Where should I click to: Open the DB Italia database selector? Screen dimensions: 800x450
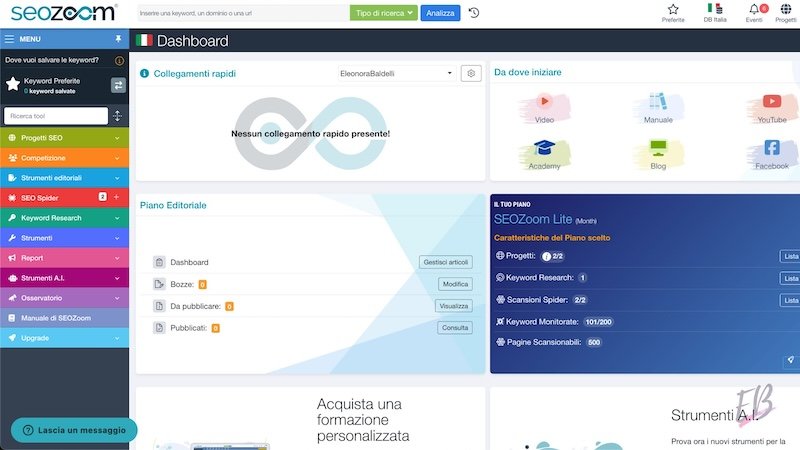[x=715, y=13]
